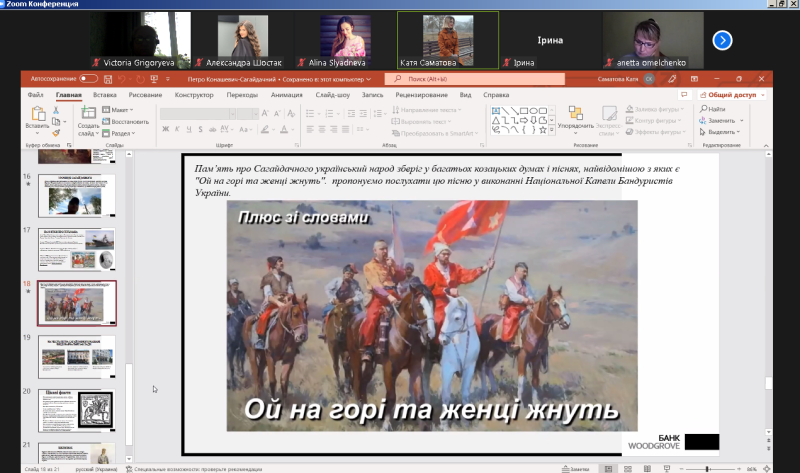
Task: Switch to the Слайд-шоу tab
Action: (333, 95)
